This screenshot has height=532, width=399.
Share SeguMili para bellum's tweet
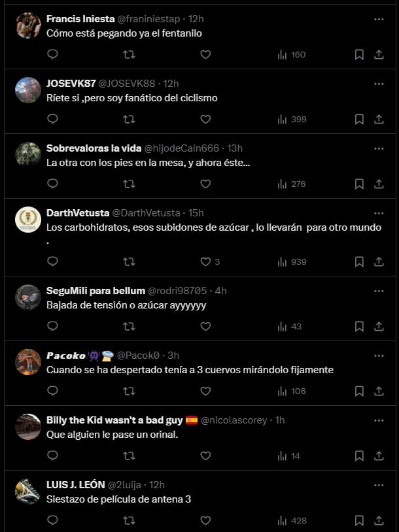point(379,326)
